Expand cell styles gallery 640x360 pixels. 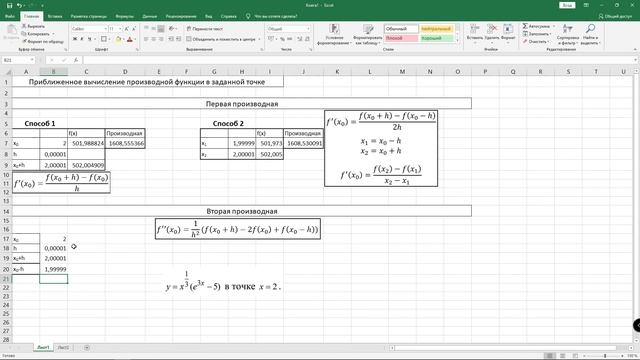tap(458, 41)
